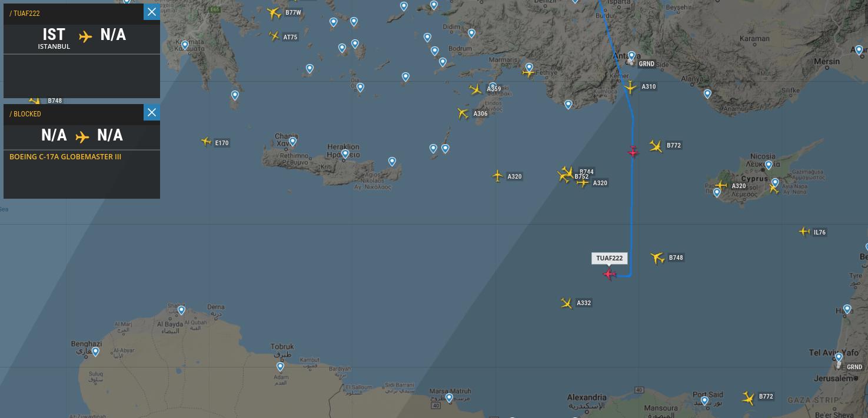This screenshot has height=418, width=868.
Task: Select the red TUAF222 aircraft icon
Action: [x=610, y=274]
